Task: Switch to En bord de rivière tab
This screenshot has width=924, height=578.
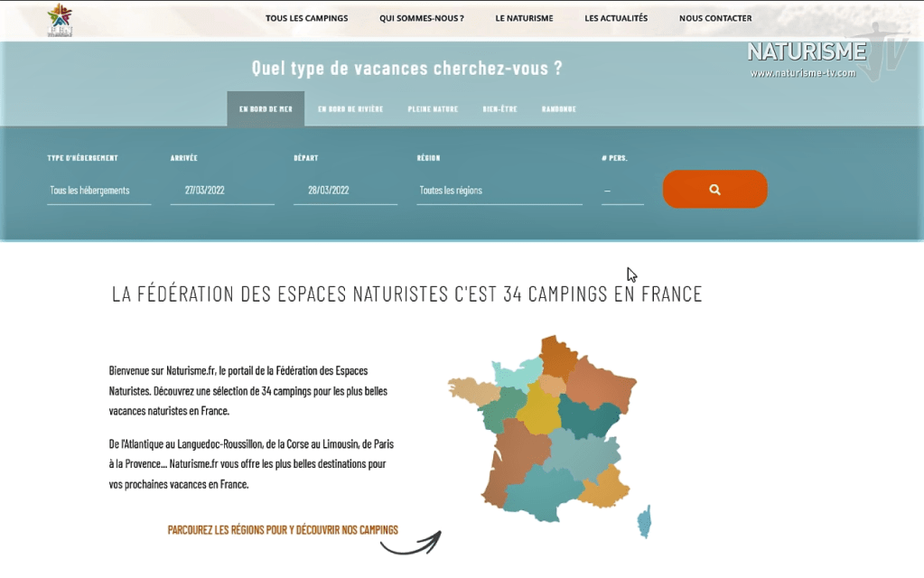Action: pos(350,109)
